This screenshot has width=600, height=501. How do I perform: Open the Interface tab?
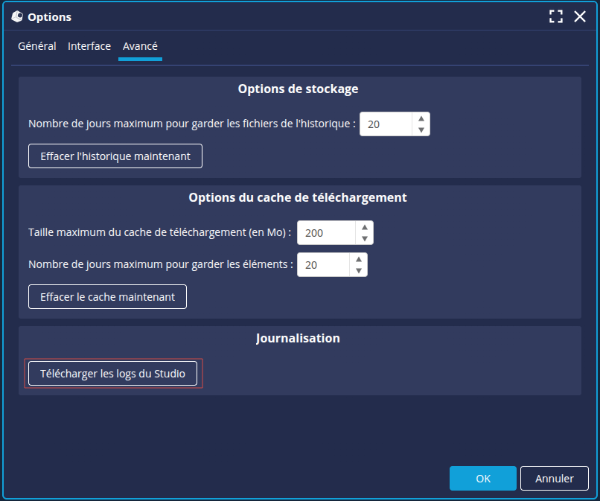(x=89, y=46)
